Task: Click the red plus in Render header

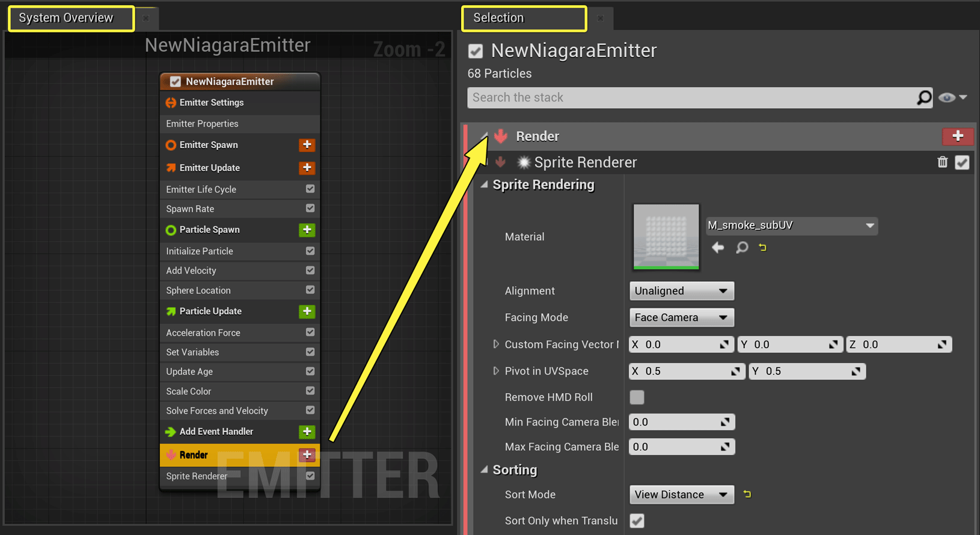Action: 957,136
